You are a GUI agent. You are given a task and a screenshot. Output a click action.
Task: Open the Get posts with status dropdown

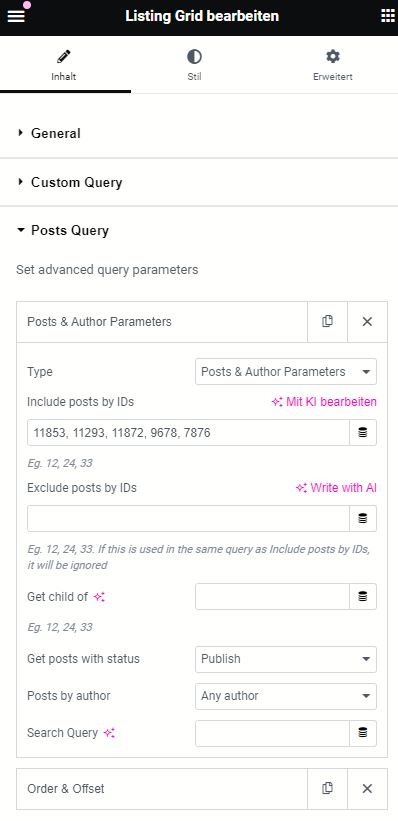click(285, 659)
